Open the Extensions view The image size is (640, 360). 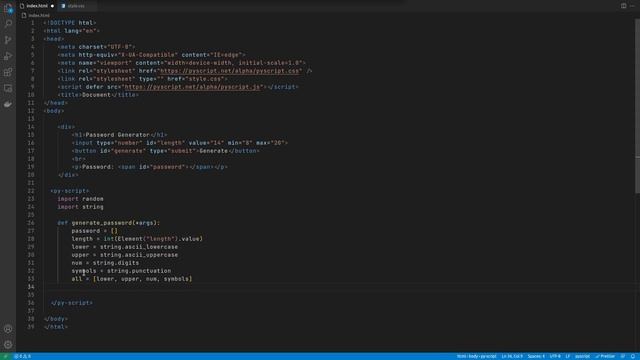point(8,72)
